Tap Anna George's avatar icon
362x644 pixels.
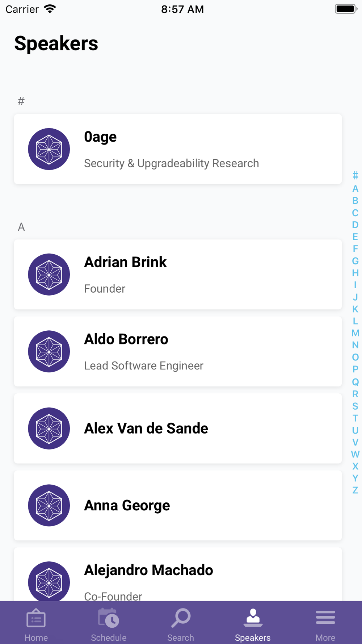click(49, 505)
